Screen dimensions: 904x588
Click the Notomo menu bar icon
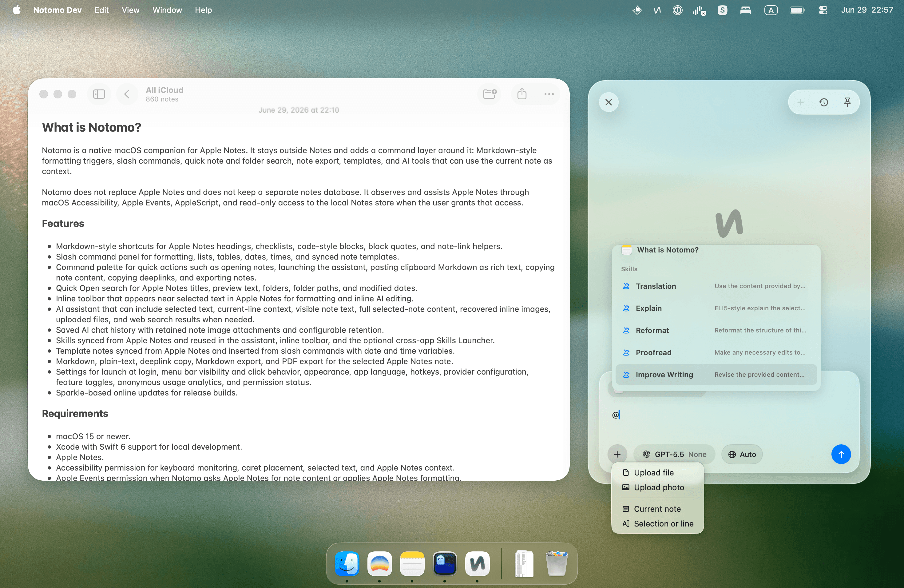657,10
